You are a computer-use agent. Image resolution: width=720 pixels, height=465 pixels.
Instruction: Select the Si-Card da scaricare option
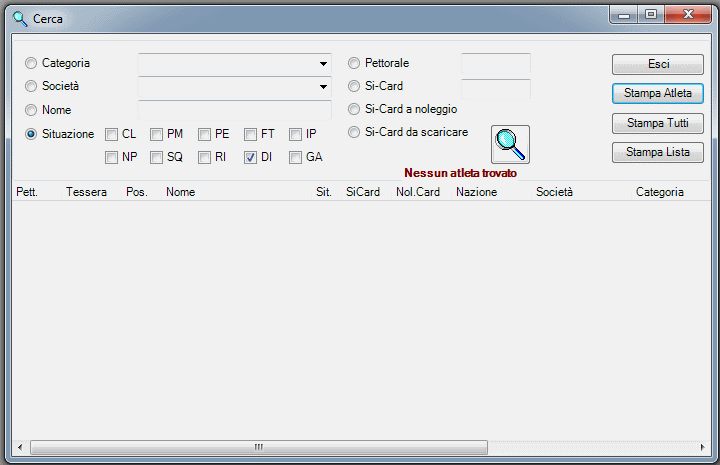354,132
